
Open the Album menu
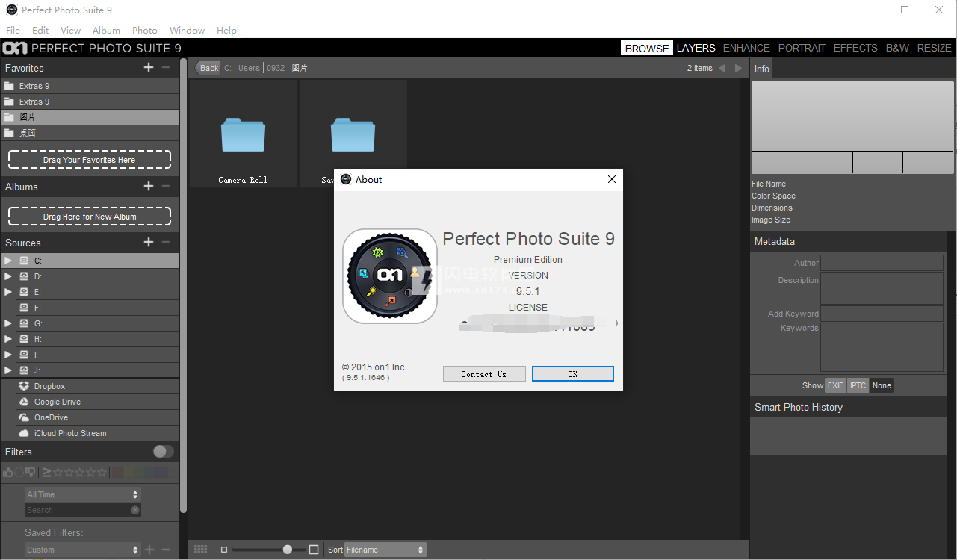coord(106,31)
